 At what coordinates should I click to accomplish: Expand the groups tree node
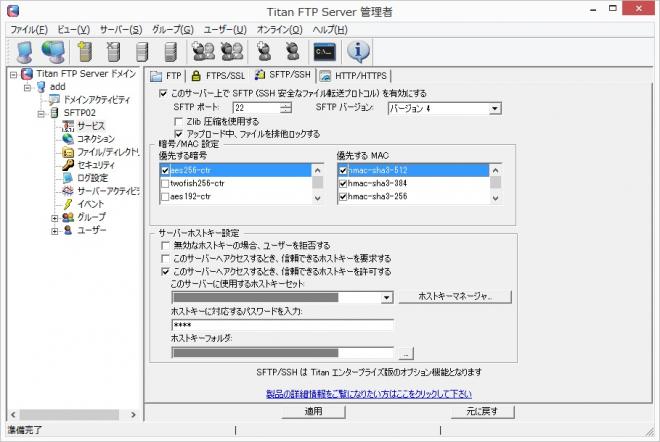tap(55, 218)
